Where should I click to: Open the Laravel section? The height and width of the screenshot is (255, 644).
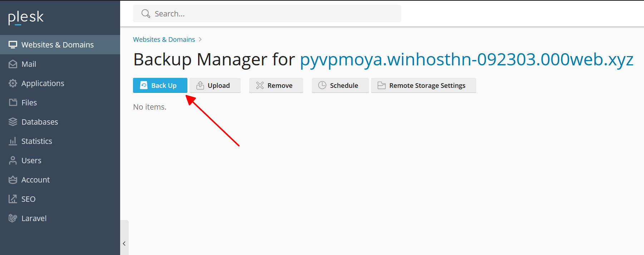[x=60, y=218]
